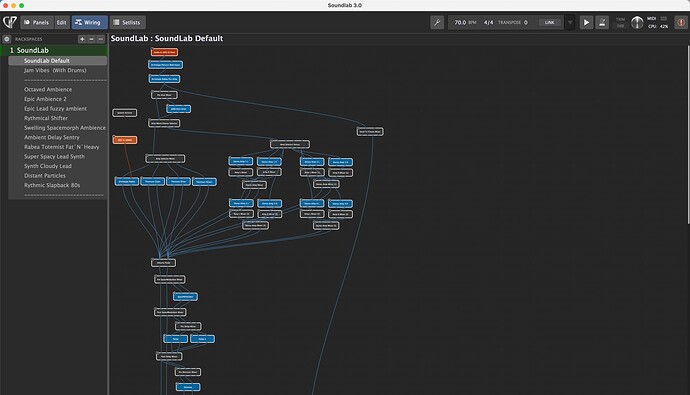Open the Setlists view
Image resolution: width=690 pixels, height=395 pixels.
128,22
